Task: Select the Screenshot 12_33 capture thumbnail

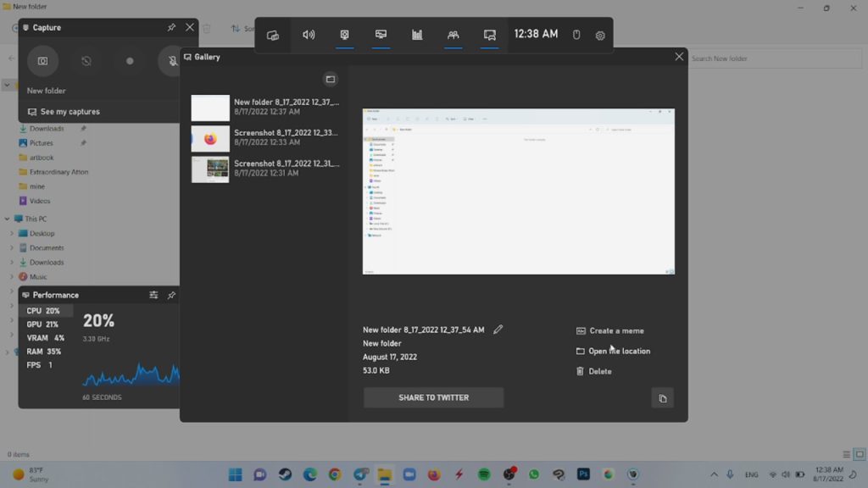Action: coord(210,138)
